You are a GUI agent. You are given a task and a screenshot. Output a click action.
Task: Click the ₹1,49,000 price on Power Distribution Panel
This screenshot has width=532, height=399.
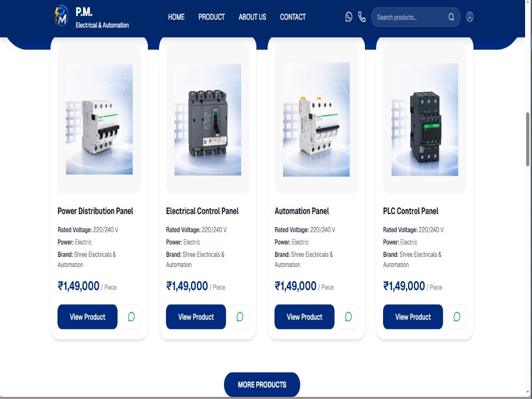point(78,286)
